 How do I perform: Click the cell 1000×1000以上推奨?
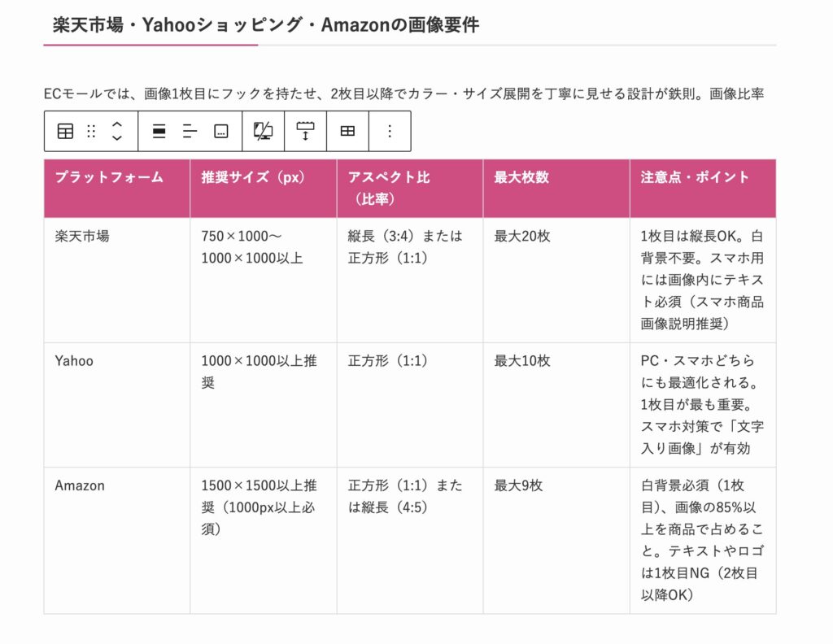coord(264,405)
